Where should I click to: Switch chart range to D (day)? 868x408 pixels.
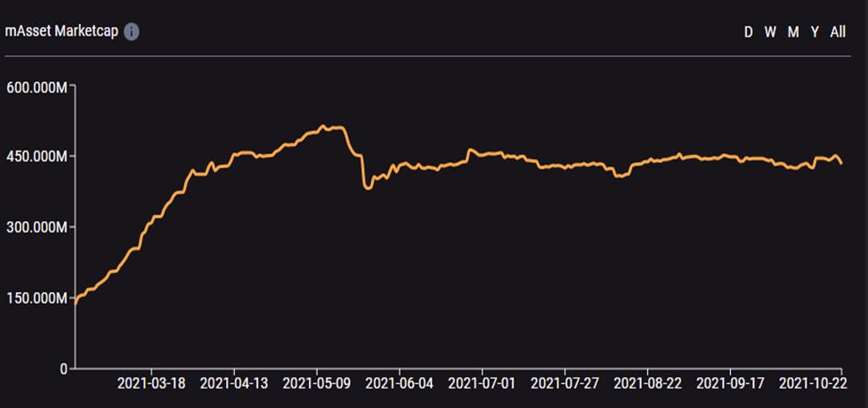(x=749, y=32)
